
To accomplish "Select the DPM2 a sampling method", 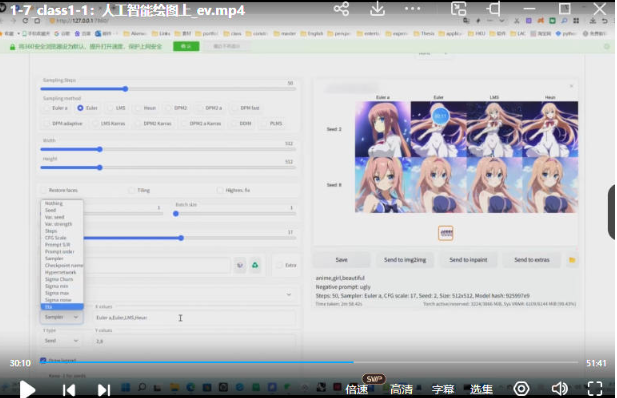I will click(209, 108).
